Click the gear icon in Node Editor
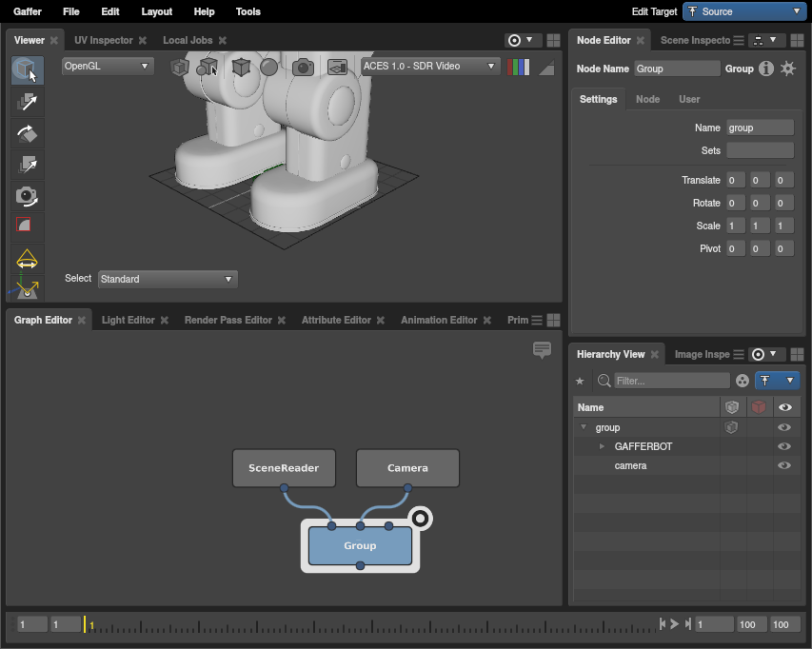 [x=788, y=69]
